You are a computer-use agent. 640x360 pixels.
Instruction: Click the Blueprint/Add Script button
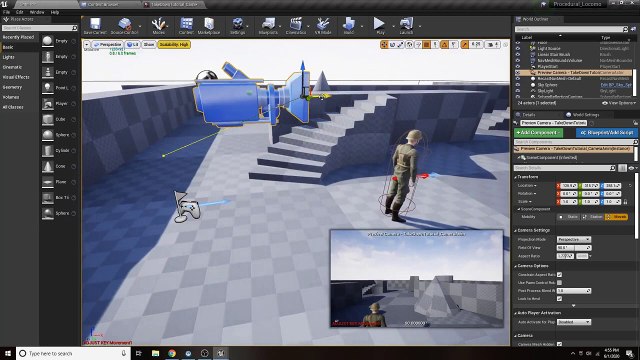coord(607,133)
